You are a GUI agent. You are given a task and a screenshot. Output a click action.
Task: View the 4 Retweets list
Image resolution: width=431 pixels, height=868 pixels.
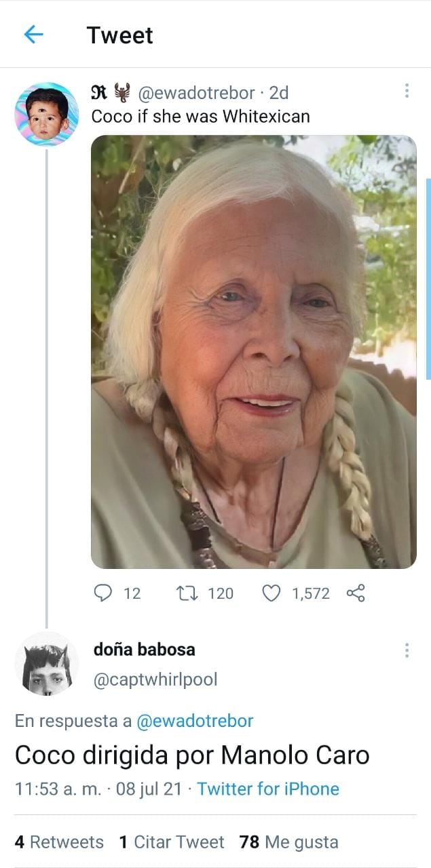(59, 842)
